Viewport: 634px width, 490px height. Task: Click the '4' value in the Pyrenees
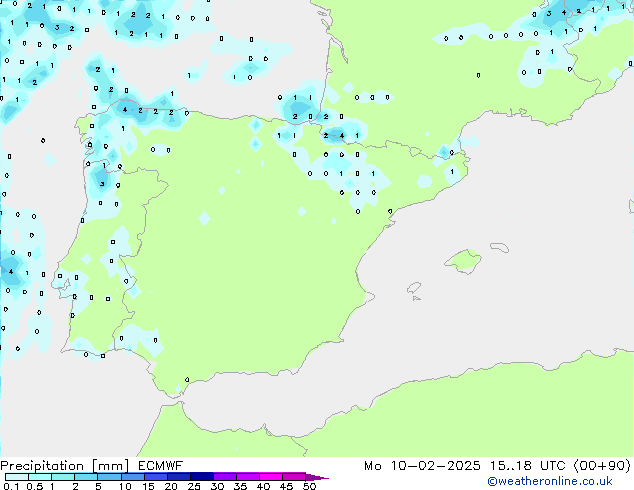(x=342, y=135)
